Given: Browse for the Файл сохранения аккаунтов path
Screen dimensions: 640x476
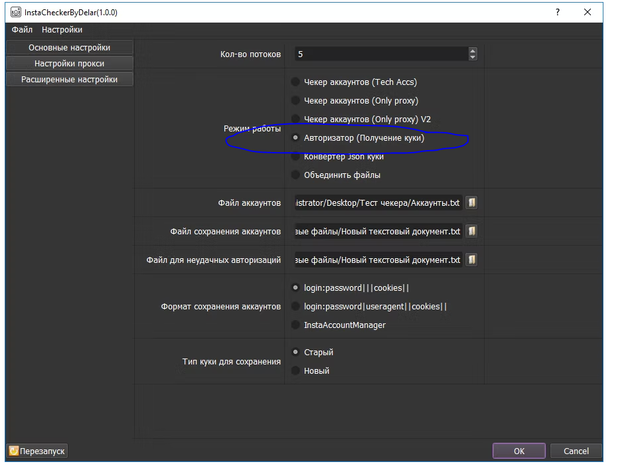Looking at the screenshot, I should pyautogui.click(x=471, y=231).
